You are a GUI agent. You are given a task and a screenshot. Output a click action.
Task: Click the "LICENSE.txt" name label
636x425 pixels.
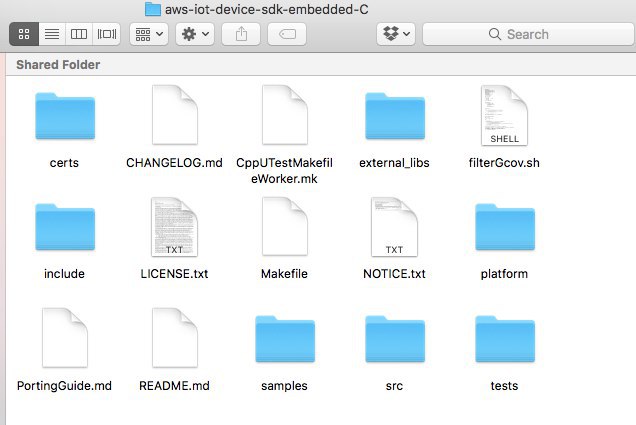click(x=174, y=274)
